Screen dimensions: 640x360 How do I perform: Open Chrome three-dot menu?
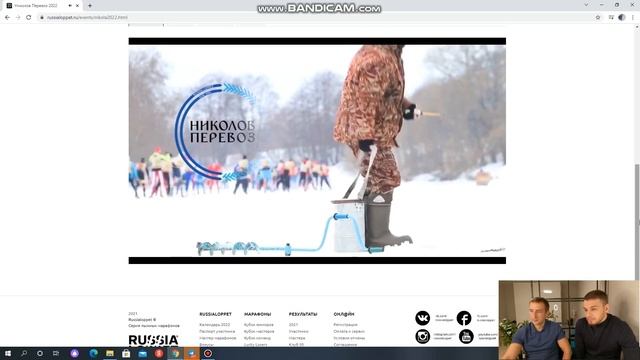click(x=633, y=17)
